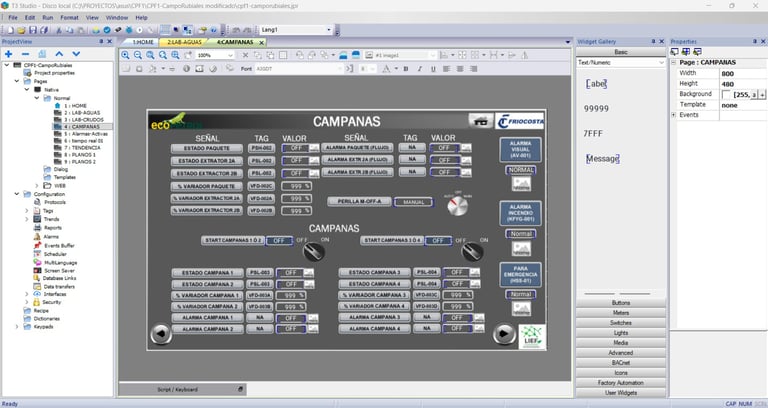Click the blue up arrow in ProjectView
The height and width of the screenshot is (408, 768).
pyautogui.click(x=59, y=54)
